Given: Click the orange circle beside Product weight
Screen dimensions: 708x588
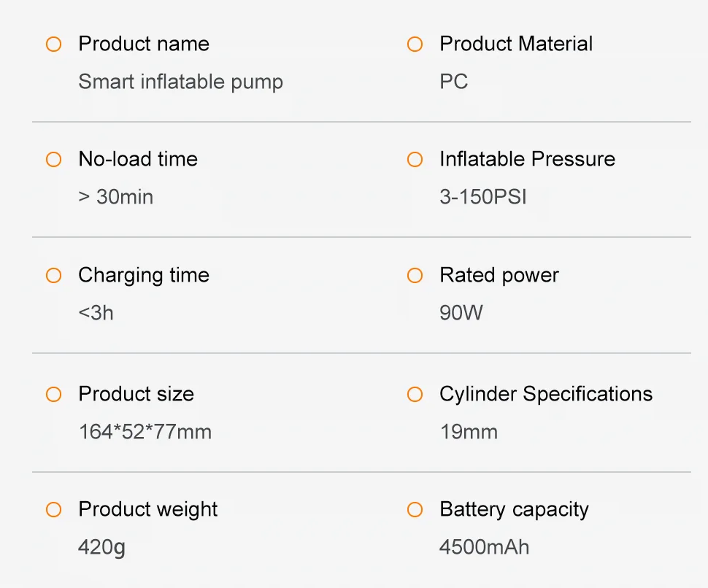Looking at the screenshot, I should pyautogui.click(x=53, y=510).
